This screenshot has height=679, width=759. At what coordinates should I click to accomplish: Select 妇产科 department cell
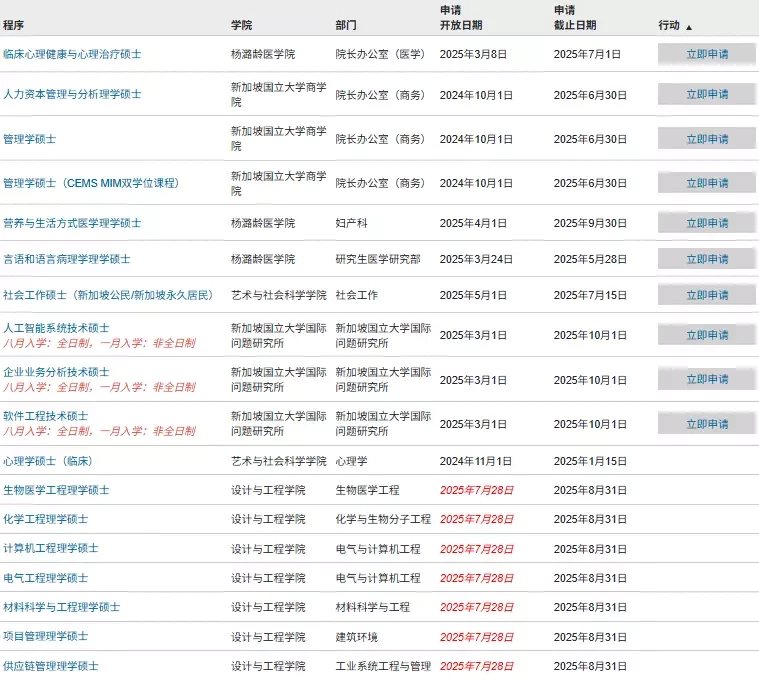(x=351, y=223)
